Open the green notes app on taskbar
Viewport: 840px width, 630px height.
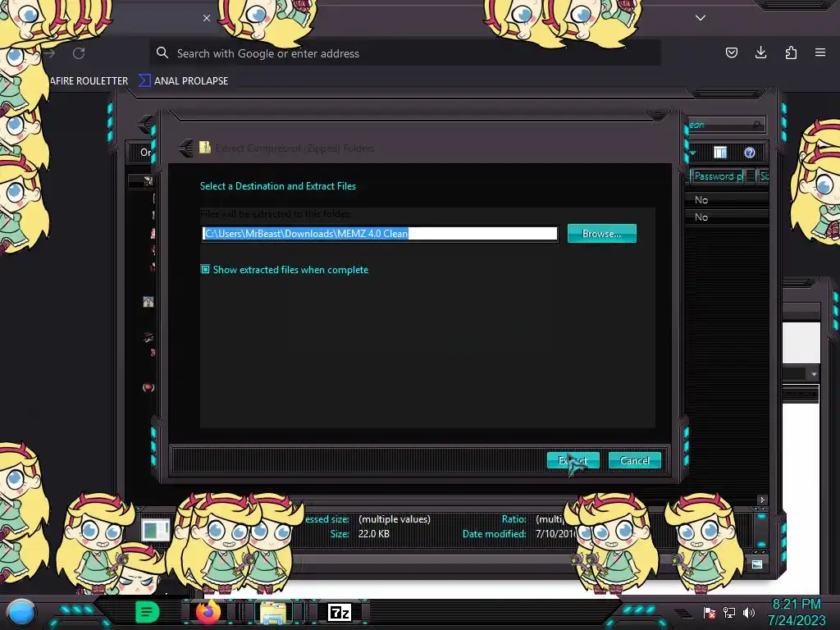coord(147,612)
